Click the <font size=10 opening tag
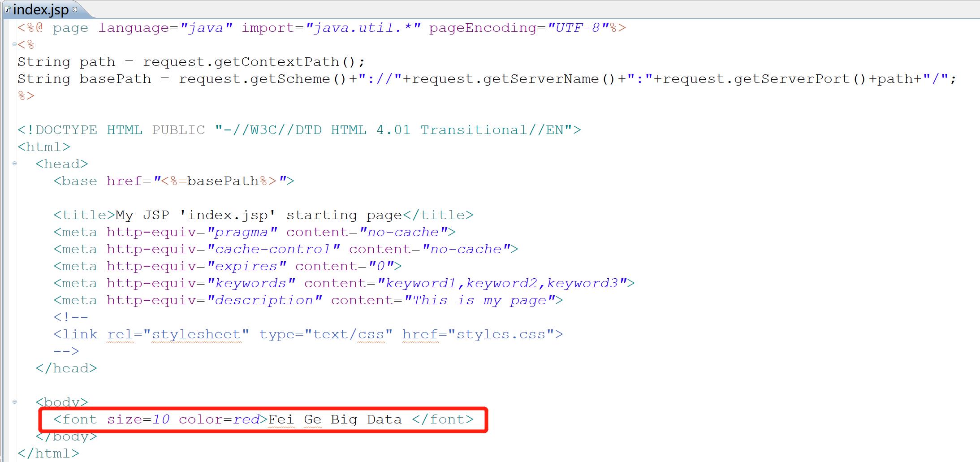The image size is (980, 462). (x=111, y=419)
